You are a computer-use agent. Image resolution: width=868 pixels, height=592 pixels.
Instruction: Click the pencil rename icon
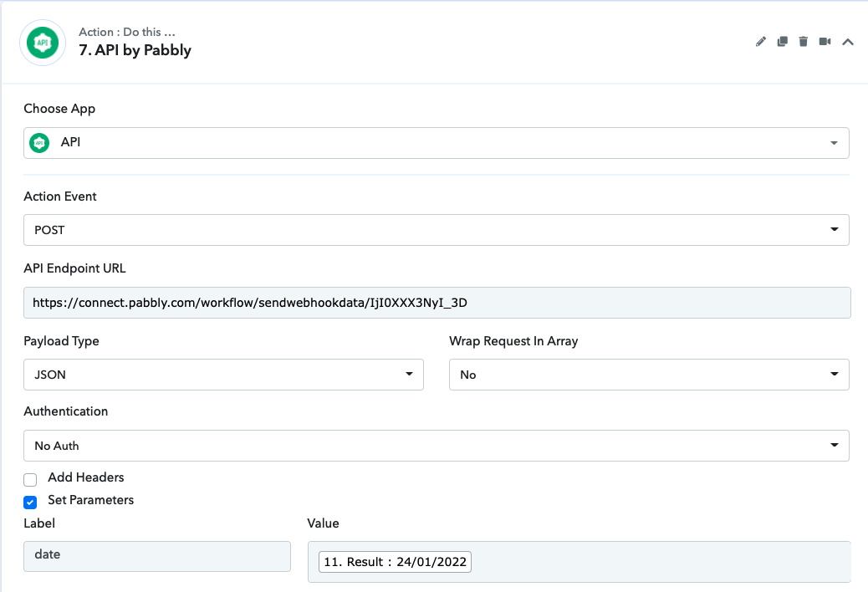click(x=761, y=42)
